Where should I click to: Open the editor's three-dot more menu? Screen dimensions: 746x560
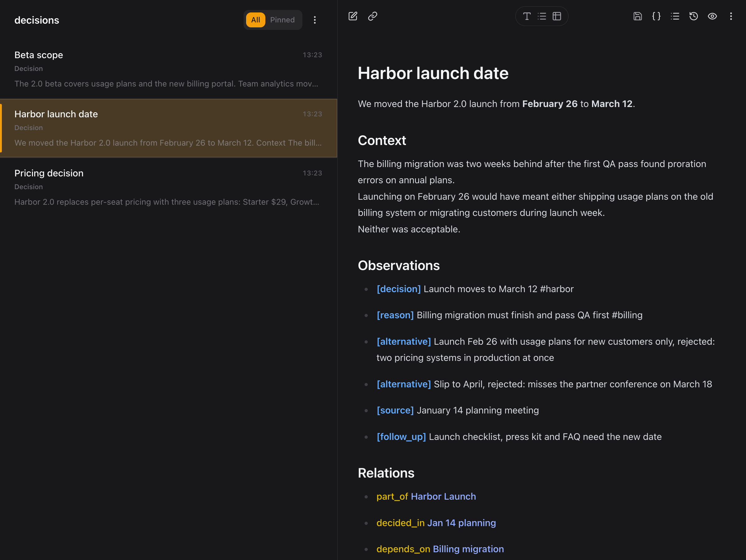tap(731, 16)
